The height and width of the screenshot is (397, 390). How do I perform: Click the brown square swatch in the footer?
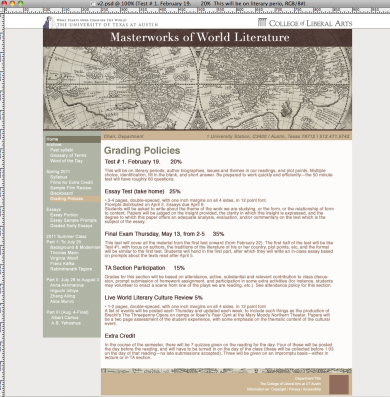point(339,384)
